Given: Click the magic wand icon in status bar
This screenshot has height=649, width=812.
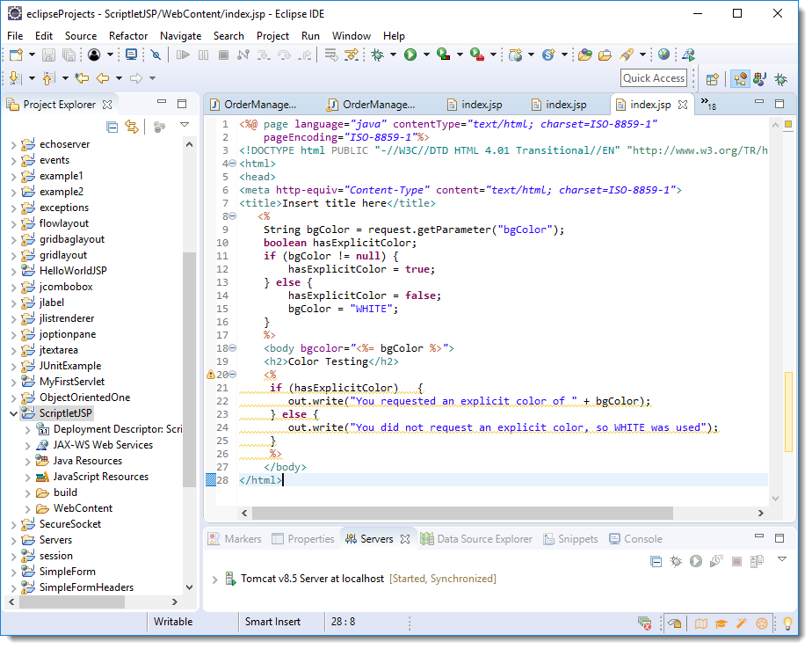Looking at the screenshot, I should (x=742, y=623).
